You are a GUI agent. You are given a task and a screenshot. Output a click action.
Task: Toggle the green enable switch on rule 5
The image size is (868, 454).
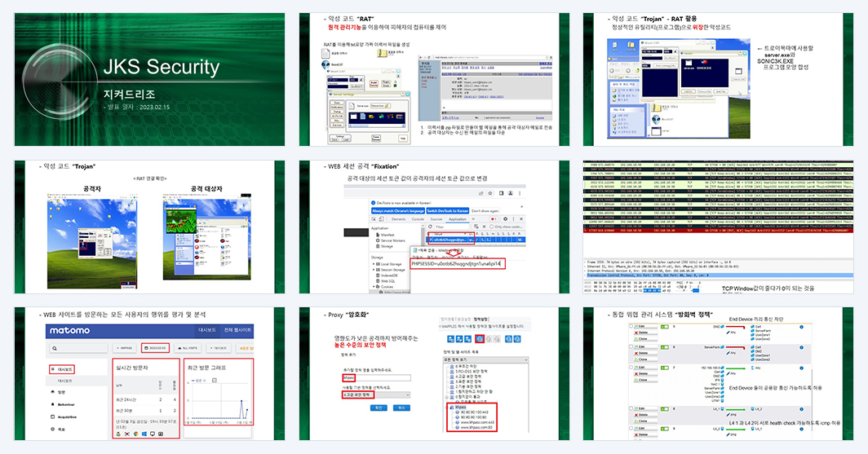(665, 327)
